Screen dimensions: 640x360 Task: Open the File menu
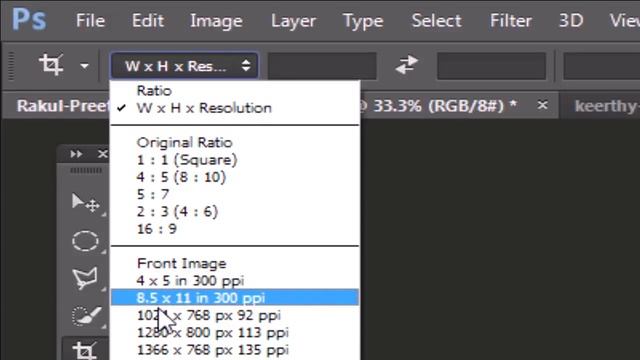pos(90,20)
